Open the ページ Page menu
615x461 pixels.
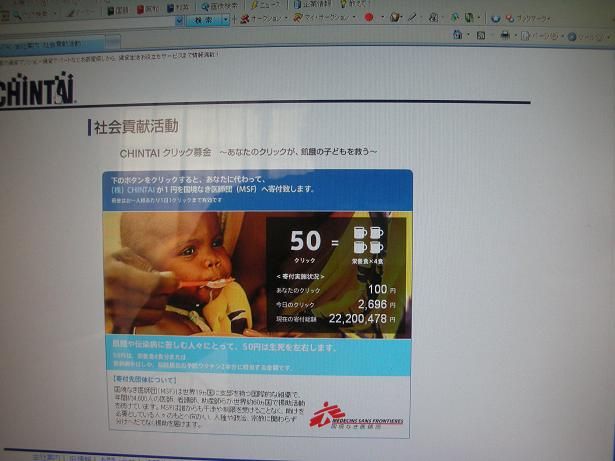click(x=540, y=36)
